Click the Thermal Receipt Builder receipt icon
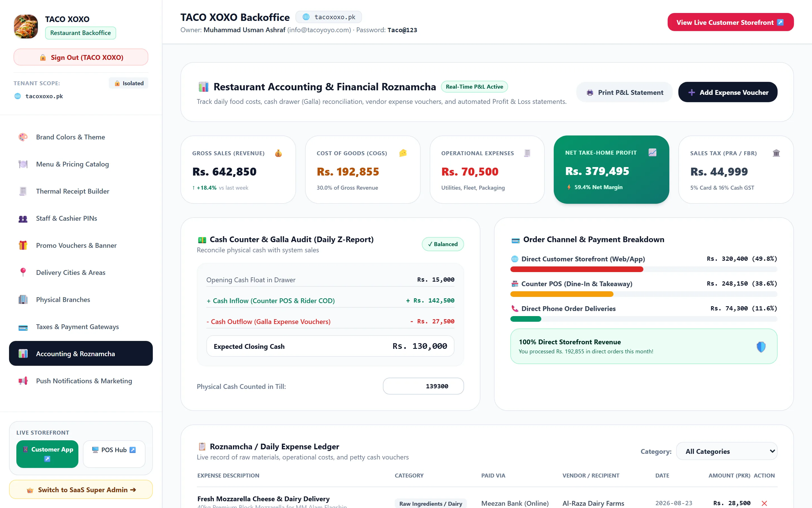The image size is (812, 508). (23, 191)
